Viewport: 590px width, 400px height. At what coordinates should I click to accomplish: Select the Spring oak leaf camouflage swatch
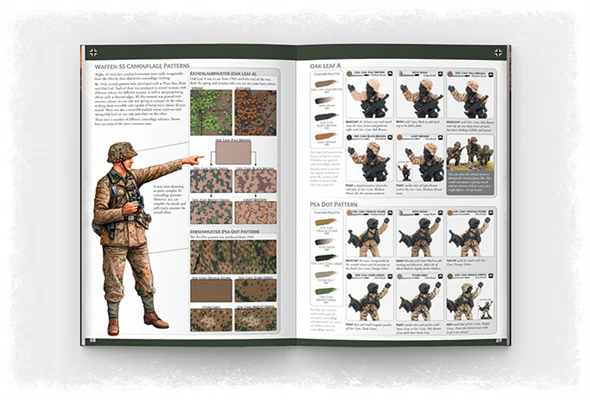[211, 112]
